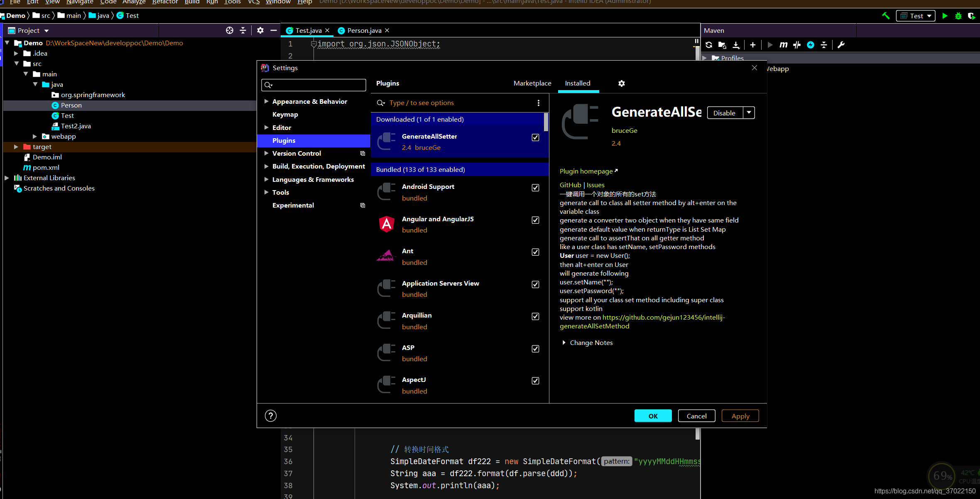The width and height of the screenshot is (980, 499).
Task: Disable the GenerateAllSetter plugin
Action: [725, 113]
